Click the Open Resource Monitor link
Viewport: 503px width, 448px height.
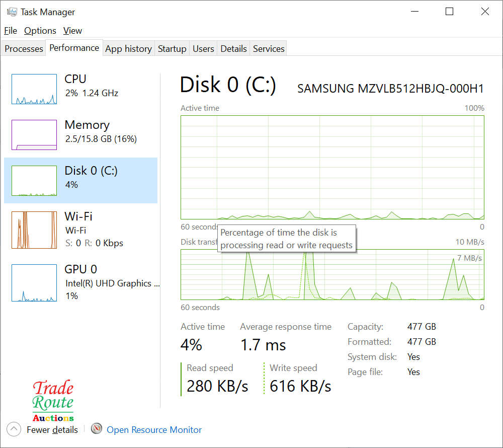[154, 430]
